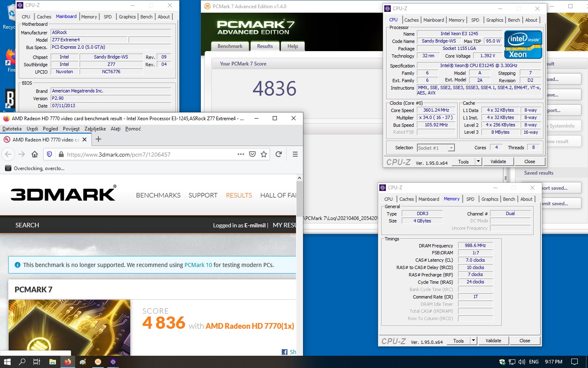Follow the PCMark 10 link
The width and height of the screenshot is (588, 368).
[198, 265]
